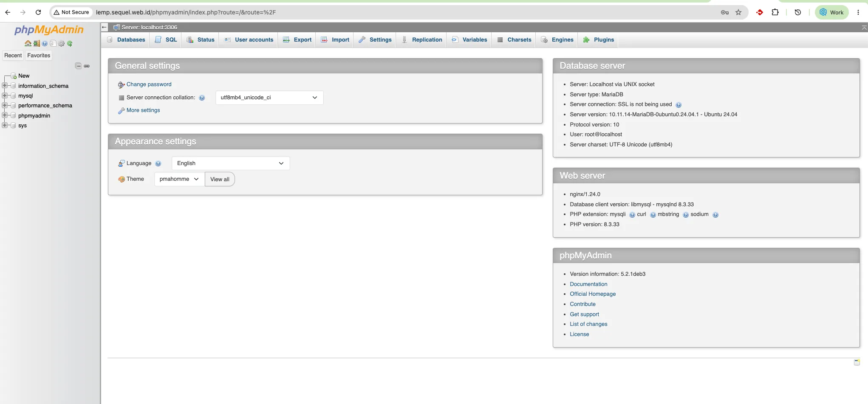Open the Charsets tab
Viewport: 868px width, 404px height.
[514, 40]
